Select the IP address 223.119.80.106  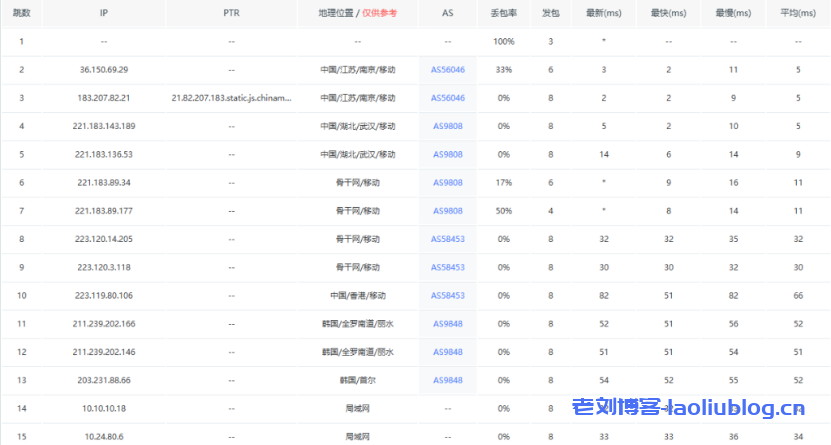[105, 296]
